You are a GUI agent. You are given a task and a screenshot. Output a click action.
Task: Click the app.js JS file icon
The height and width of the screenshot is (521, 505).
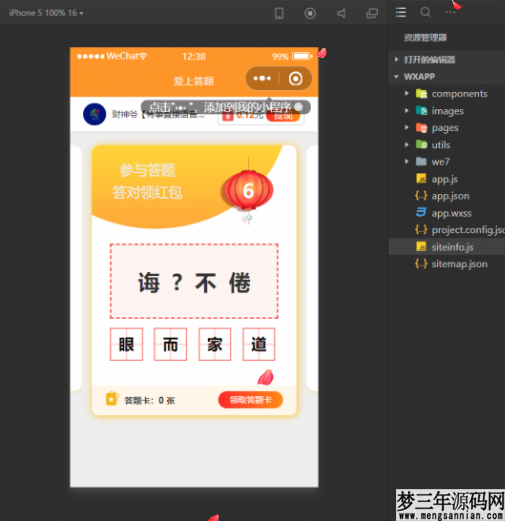point(421,179)
